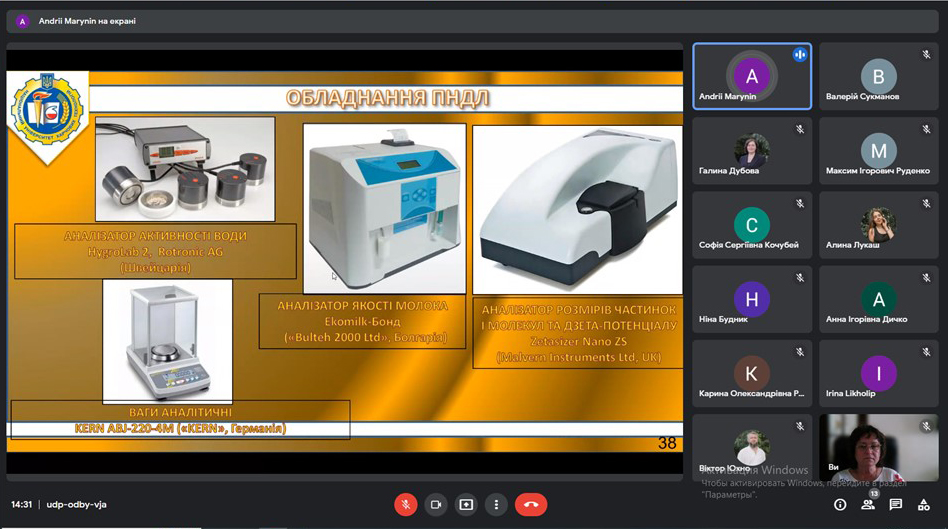Select Максим Ігорович Руденко tile
The width and height of the screenshot is (948, 529).
[878, 151]
